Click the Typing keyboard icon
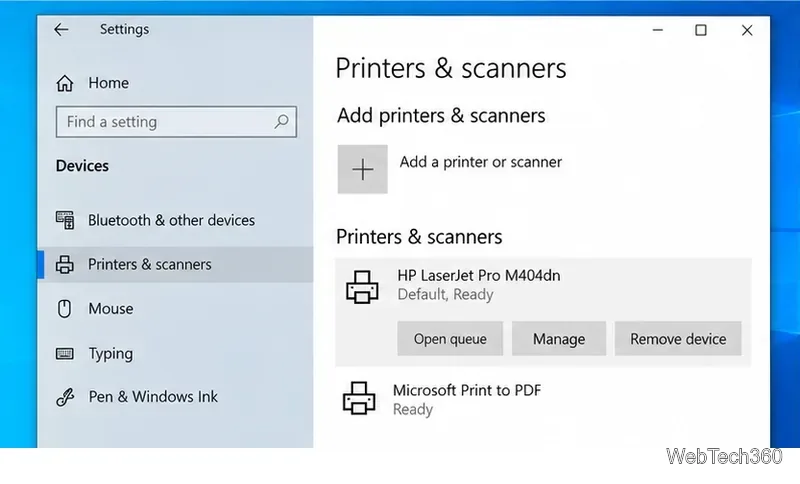Viewport: 800px width, 484px height. pos(65,353)
